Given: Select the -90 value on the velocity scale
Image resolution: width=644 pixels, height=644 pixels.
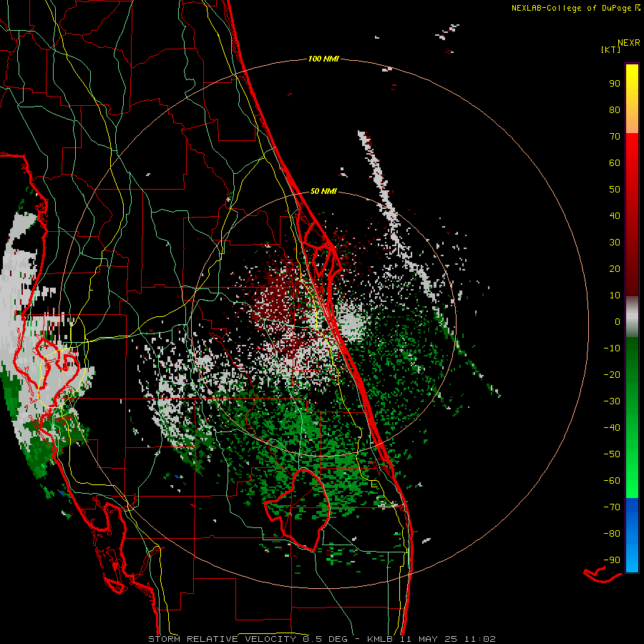Looking at the screenshot, I should (612, 560).
